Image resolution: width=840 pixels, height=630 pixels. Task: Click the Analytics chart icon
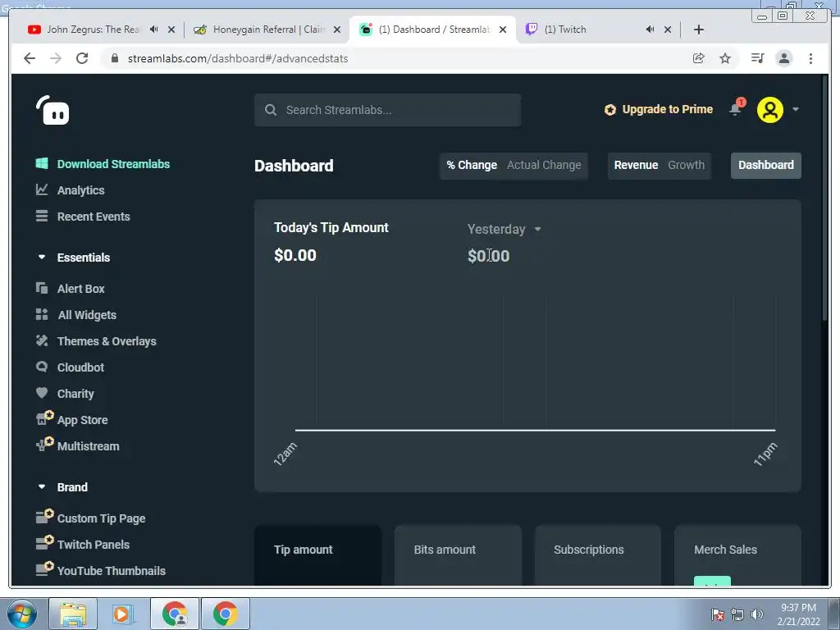42,189
